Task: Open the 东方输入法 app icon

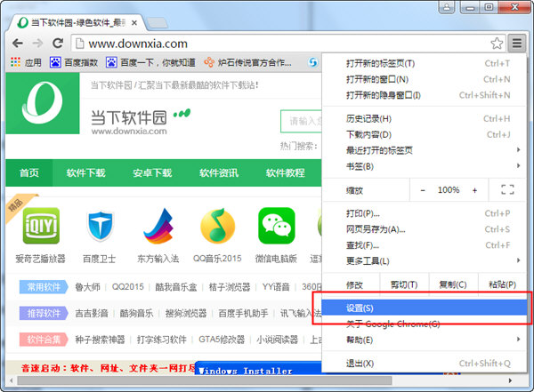Action: coord(158,226)
